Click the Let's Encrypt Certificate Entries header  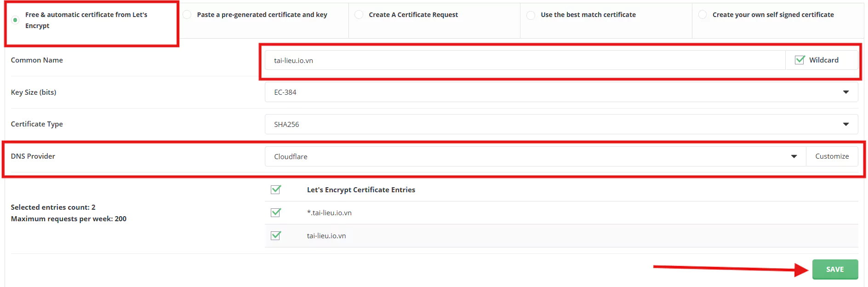point(361,190)
